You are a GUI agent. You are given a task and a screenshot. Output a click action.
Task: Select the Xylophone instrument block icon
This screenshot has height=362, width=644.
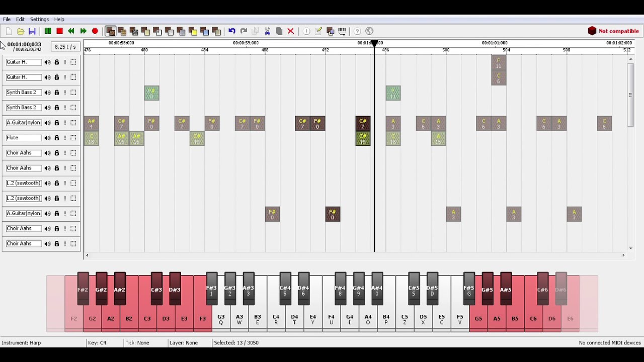click(217, 31)
